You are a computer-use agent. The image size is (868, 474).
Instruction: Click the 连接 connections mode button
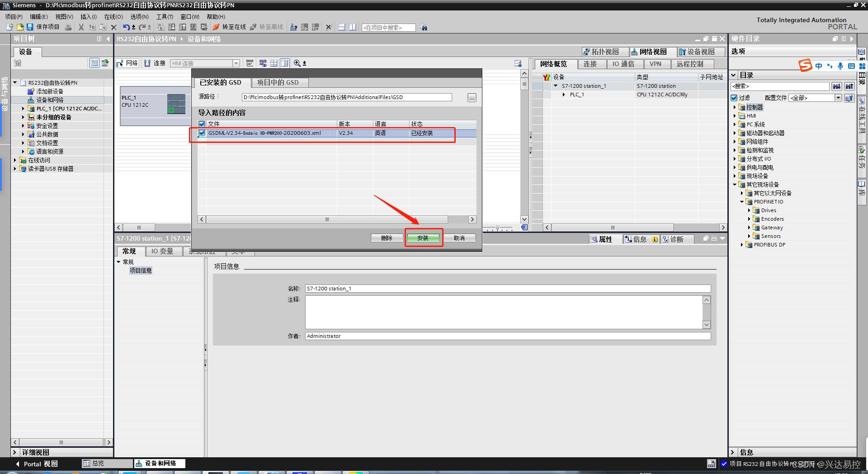(x=155, y=63)
